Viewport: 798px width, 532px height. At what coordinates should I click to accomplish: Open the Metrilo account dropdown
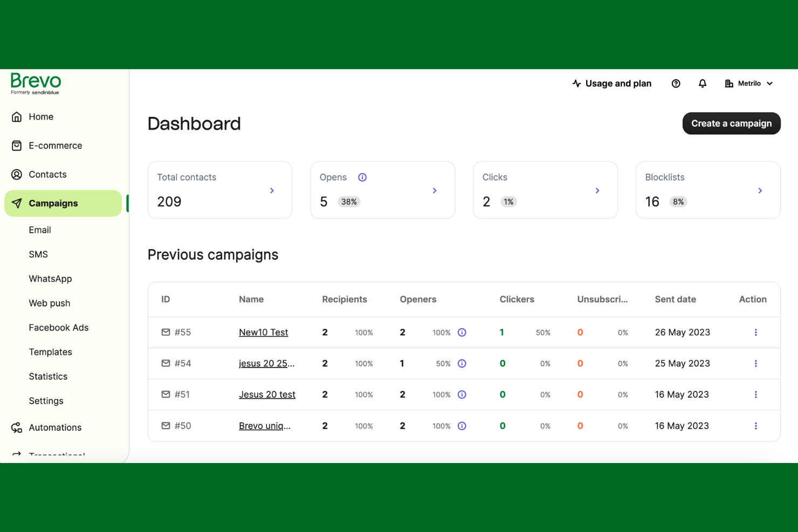tap(749, 84)
